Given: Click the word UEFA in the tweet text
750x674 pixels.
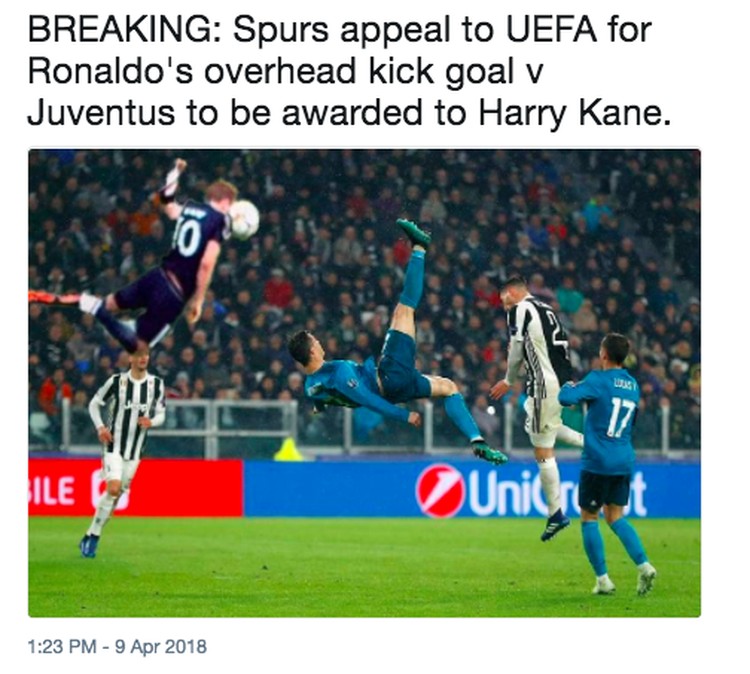Looking at the screenshot, I should coord(551,30).
